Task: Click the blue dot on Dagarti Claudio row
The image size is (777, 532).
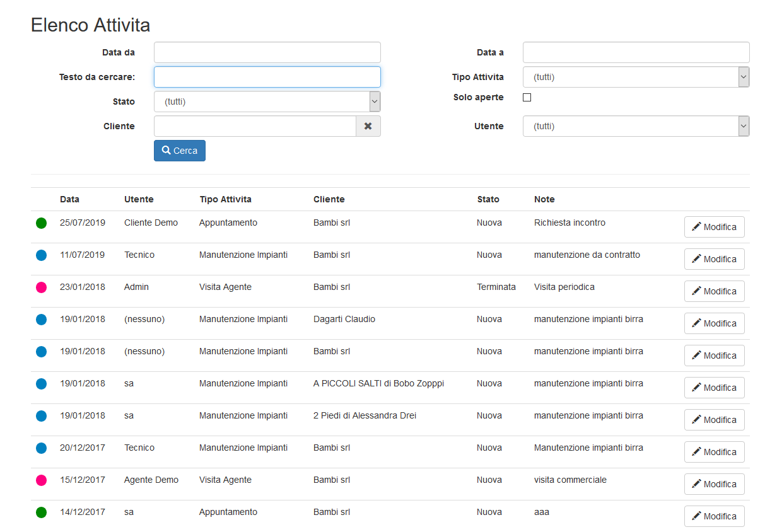Action: (x=41, y=320)
